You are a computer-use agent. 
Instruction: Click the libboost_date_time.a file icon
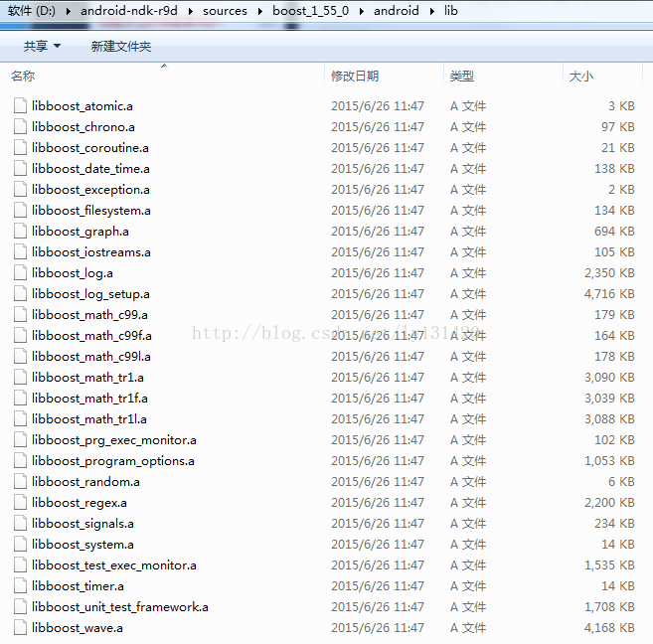point(20,168)
